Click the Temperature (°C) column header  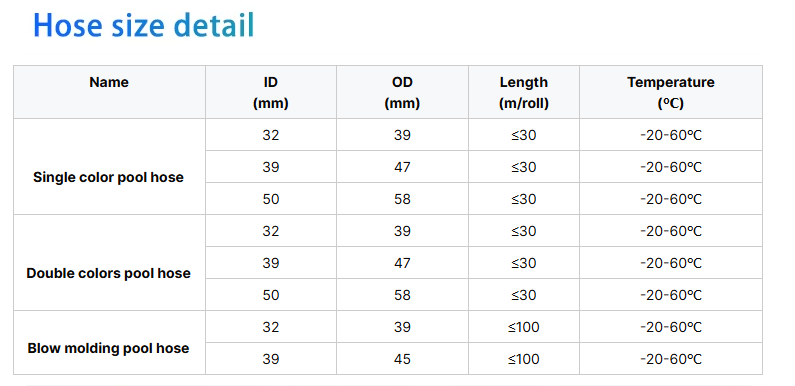pyautogui.click(x=671, y=92)
